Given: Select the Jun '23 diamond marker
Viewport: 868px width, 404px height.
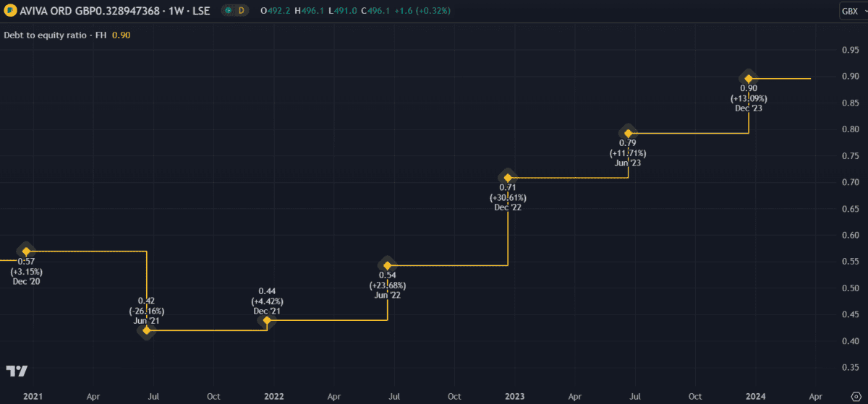Looking at the screenshot, I should point(628,133).
